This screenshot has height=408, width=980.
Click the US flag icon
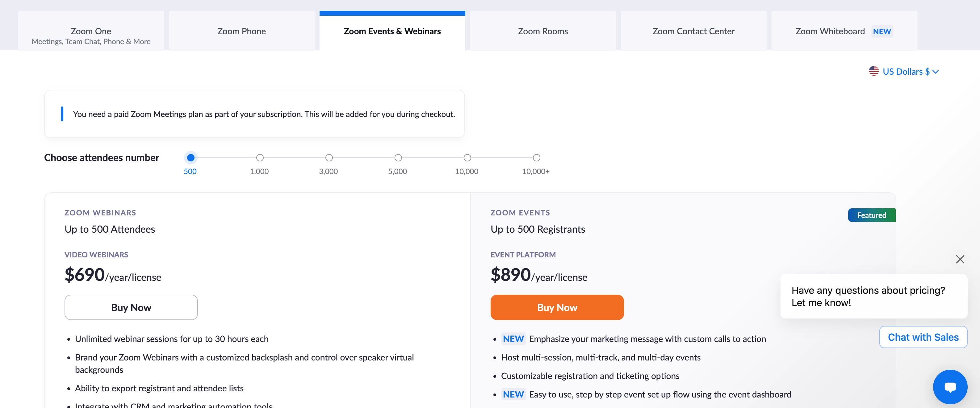point(873,71)
